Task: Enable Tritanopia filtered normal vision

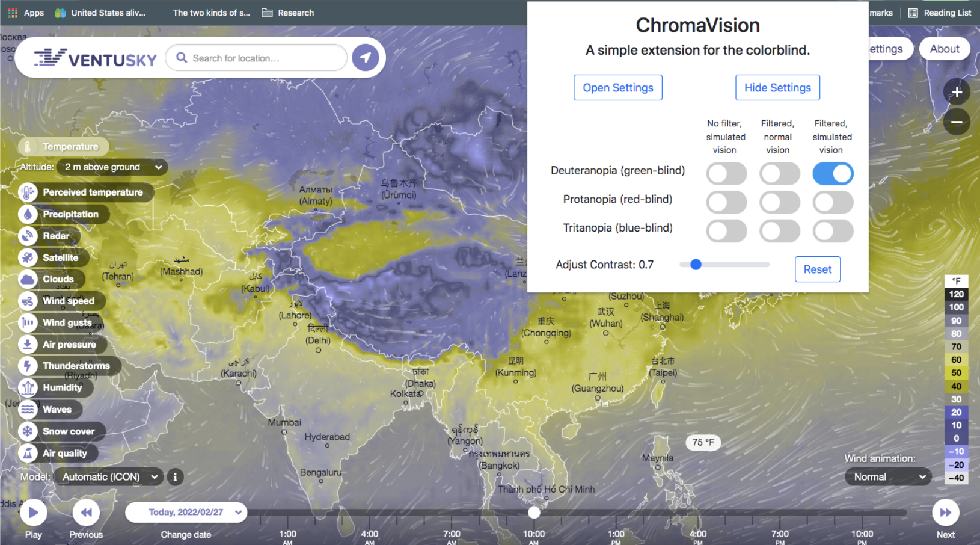Action: coord(780,231)
